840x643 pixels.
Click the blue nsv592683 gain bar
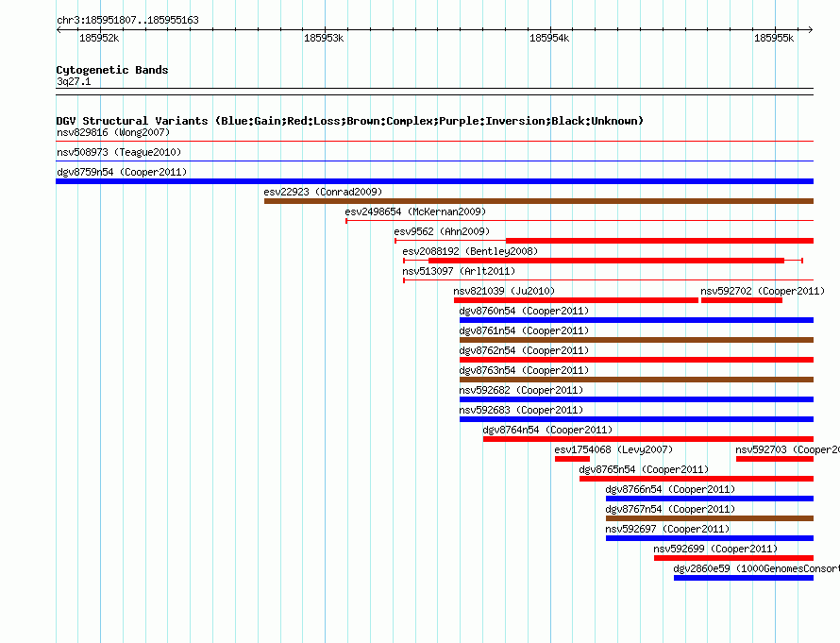tap(636, 419)
